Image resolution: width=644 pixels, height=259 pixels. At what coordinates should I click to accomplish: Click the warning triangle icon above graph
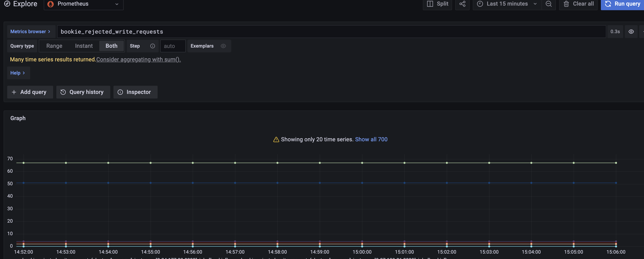tap(276, 139)
